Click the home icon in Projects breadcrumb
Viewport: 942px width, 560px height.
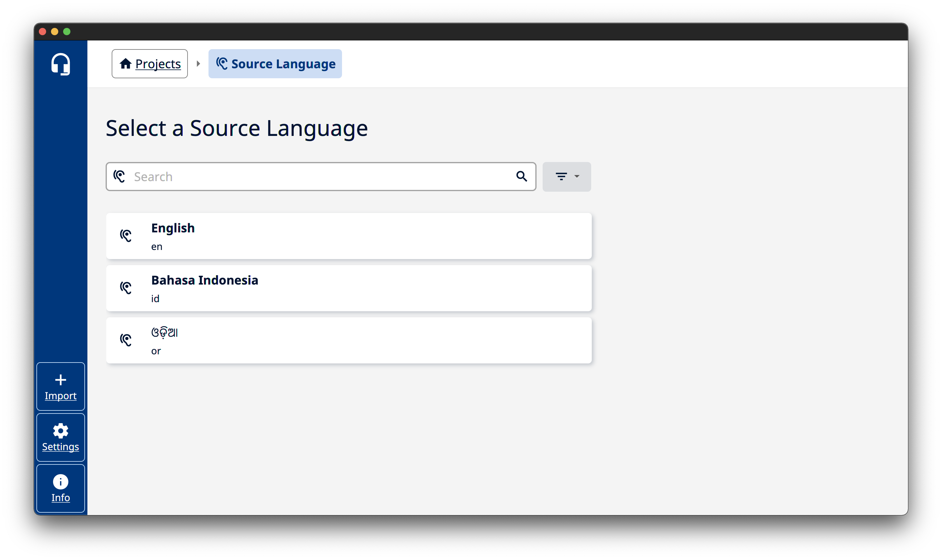click(125, 64)
